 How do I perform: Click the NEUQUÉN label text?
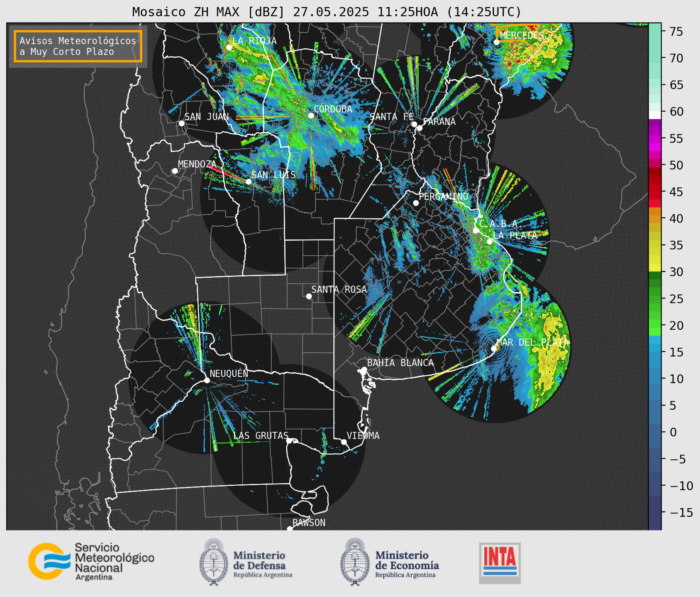click(x=229, y=373)
